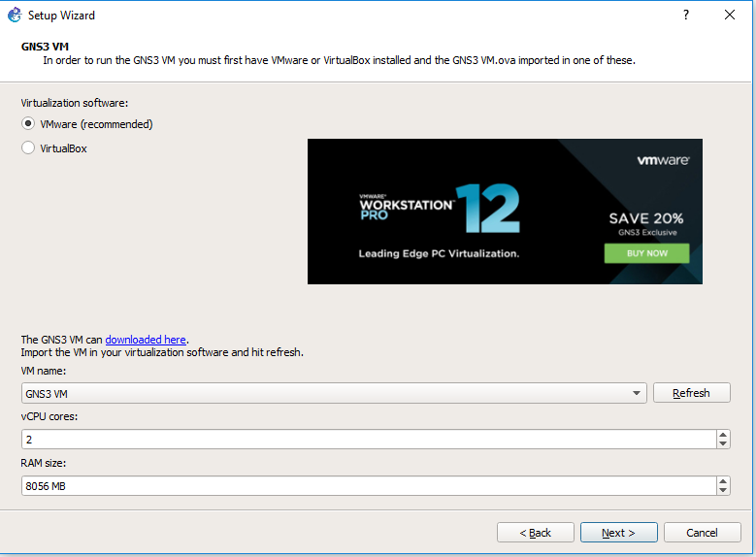Image resolution: width=756 pixels, height=557 pixels.
Task: Cancel the Setup Wizard
Action: point(702,533)
